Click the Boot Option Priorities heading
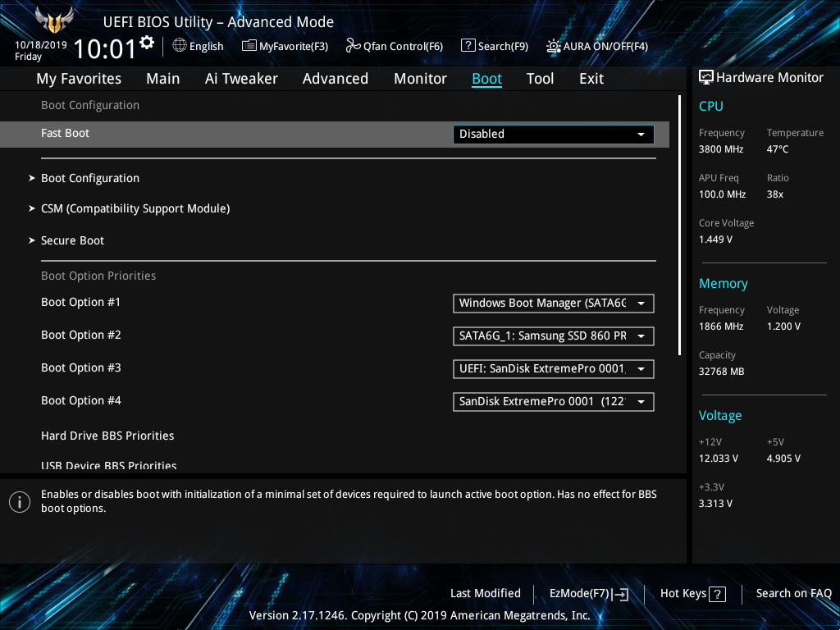840x630 pixels. (x=98, y=276)
